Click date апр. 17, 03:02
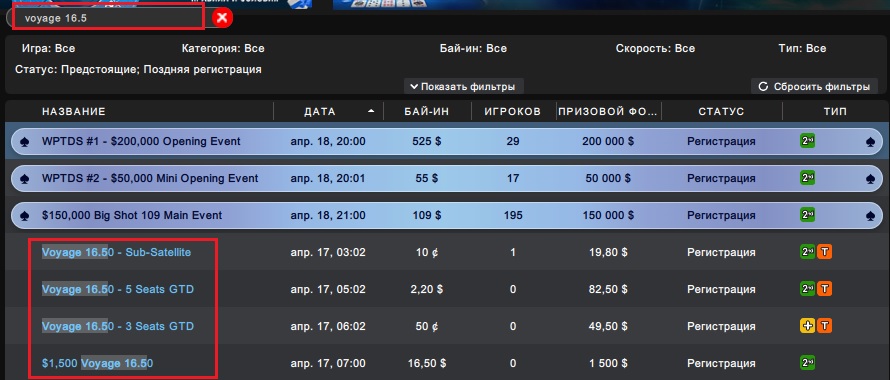The width and height of the screenshot is (890, 380). point(328,252)
